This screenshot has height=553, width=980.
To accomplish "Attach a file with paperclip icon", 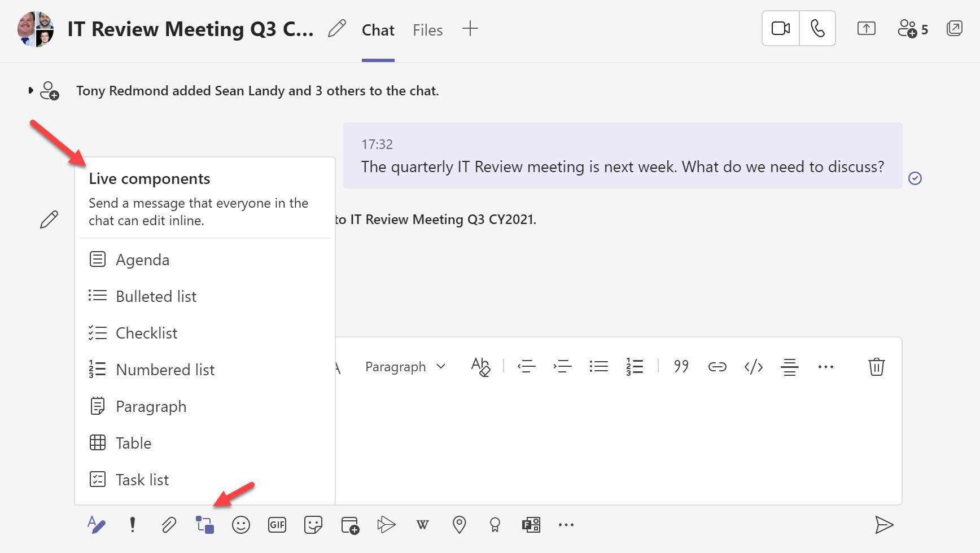I will click(169, 525).
